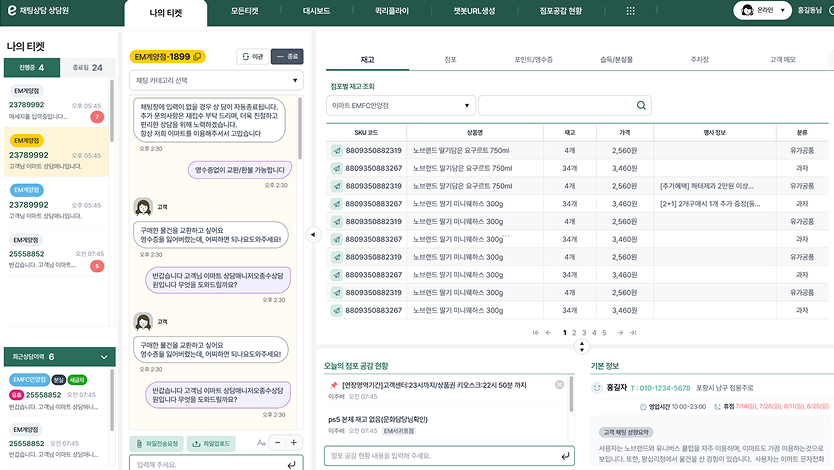
Task: Increase chat font size with plus
Action: click(x=293, y=442)
